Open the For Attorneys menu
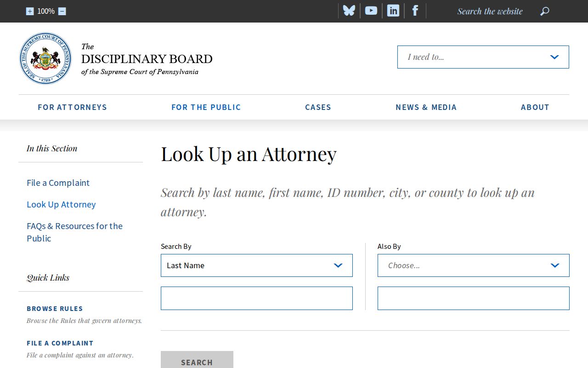The width and height of the screenshot is (588, 368). 72,107
